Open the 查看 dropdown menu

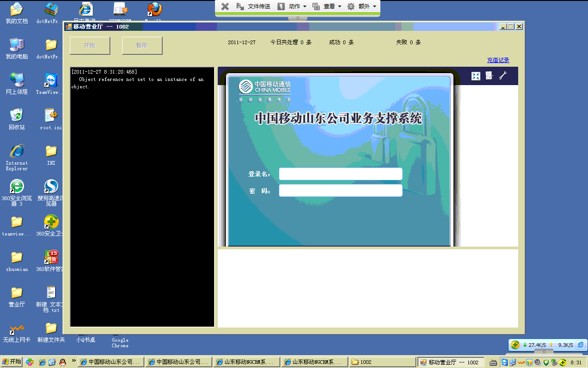(x=327, y=6)
